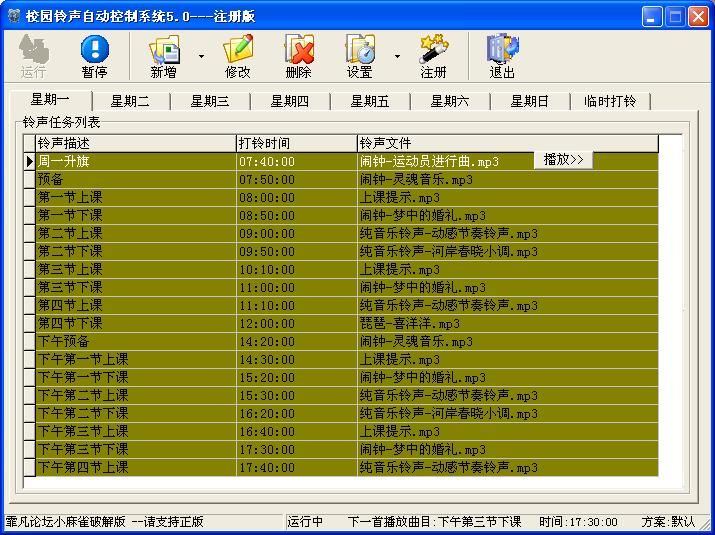Click the 退出 (Exit) toolbar icon
This screenshot has width=715, height=535.
coord(502,57)
